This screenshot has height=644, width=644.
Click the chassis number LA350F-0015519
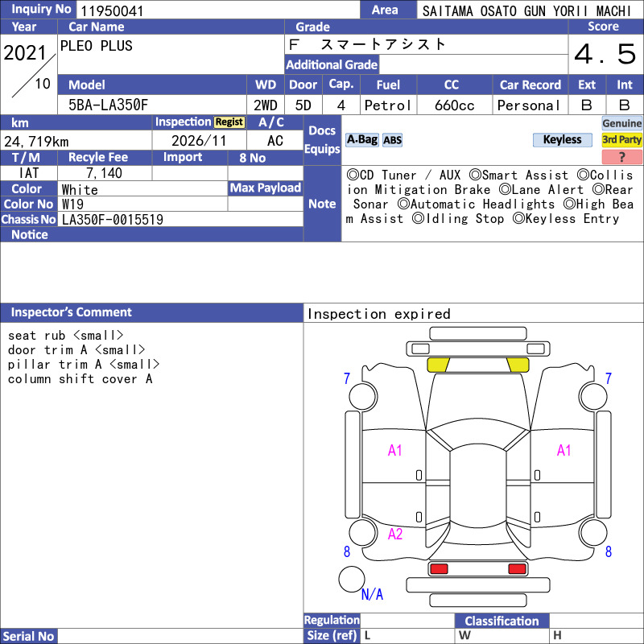[113, 220]
